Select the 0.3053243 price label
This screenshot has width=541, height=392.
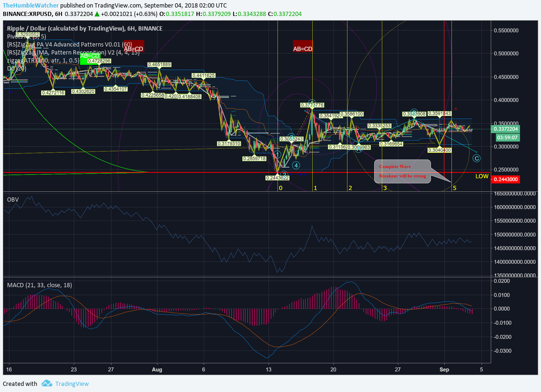pos(291,139)
